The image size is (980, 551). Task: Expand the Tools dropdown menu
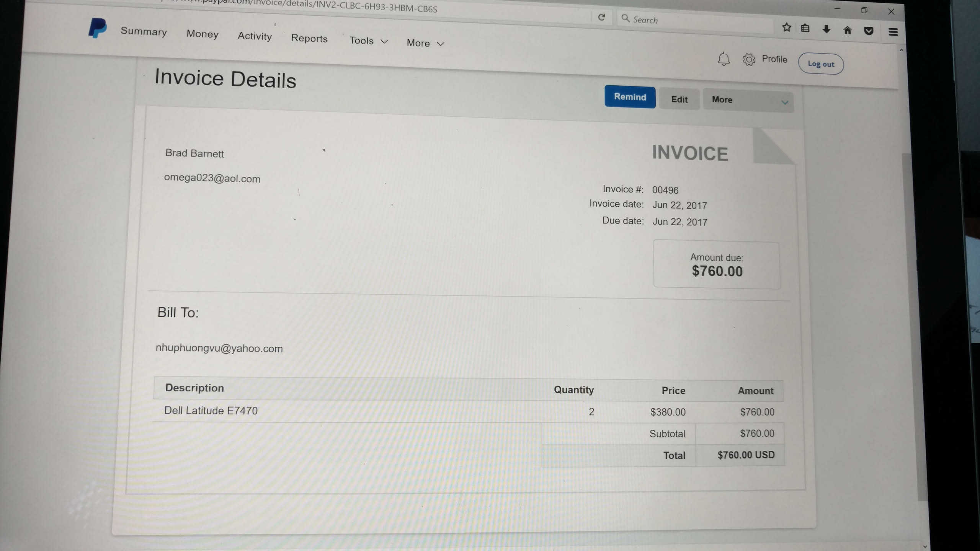368,41
